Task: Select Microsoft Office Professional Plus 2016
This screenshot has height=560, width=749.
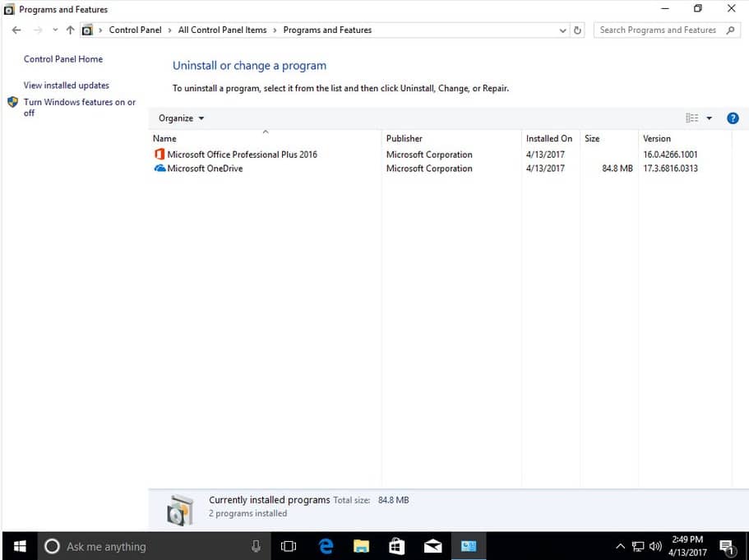Action: pos(243,155)
